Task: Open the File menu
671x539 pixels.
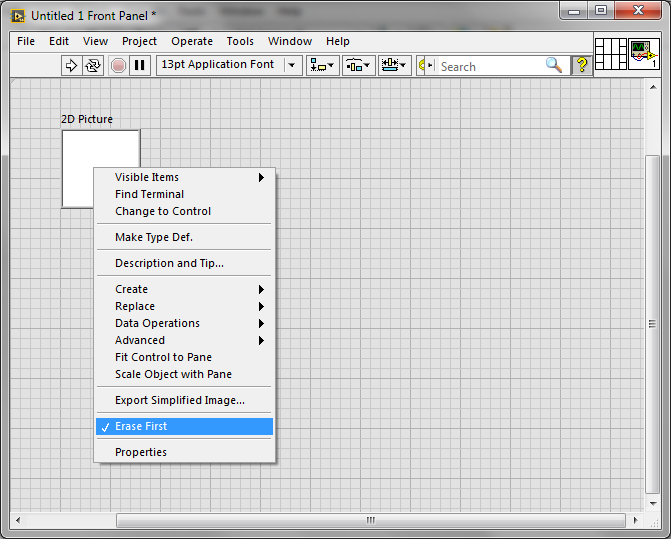Action: 26,41
